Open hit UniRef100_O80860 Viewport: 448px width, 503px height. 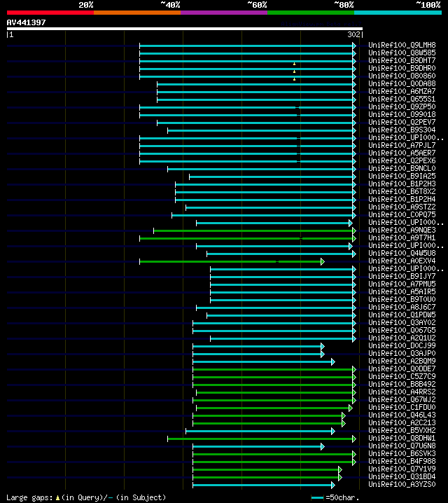[x=402, y=76]
